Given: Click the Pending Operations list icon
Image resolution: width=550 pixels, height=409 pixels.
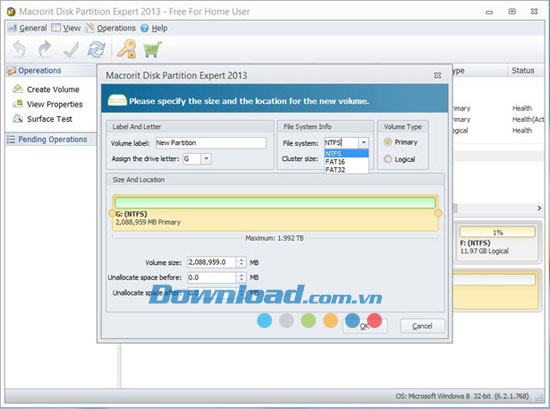Looking at the screenshot, I should 11,139.
